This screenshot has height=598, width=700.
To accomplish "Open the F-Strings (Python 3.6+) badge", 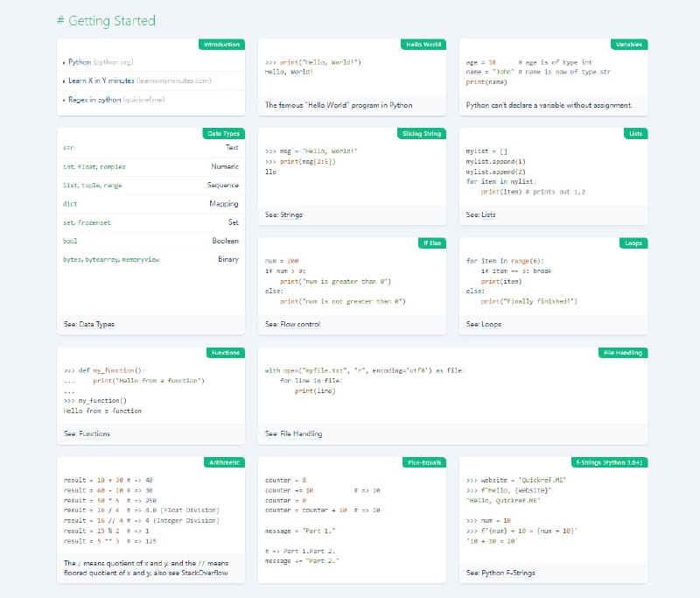I will tap(609, 462).
